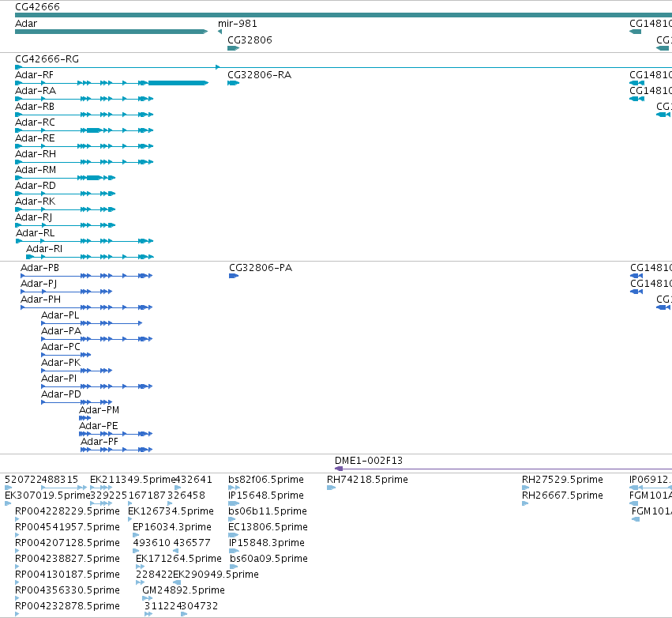Click the RP004232878.5prime EST label
The width and height of the screenshot is (672, 618).
[67, 606]
